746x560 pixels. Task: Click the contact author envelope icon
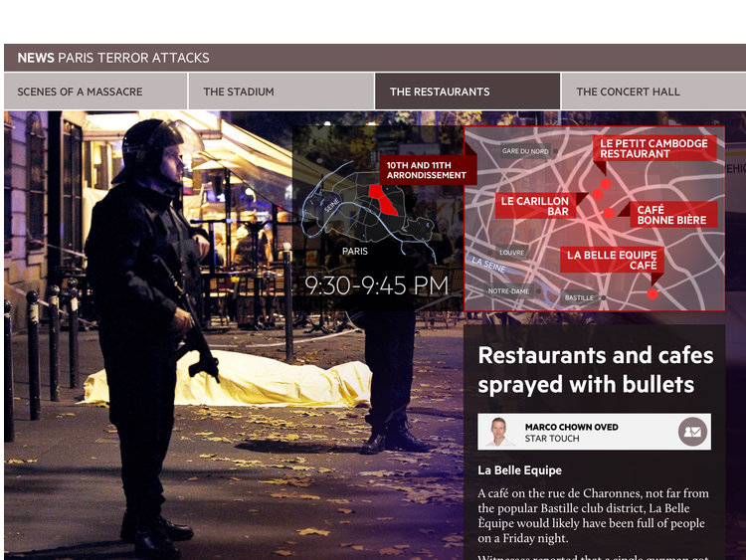click(692, 432)
